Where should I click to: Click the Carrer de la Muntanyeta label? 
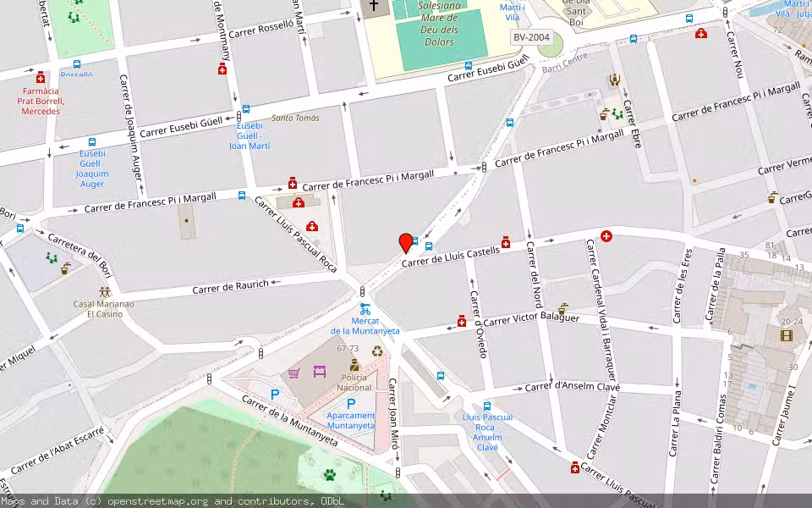coord(290,421)
